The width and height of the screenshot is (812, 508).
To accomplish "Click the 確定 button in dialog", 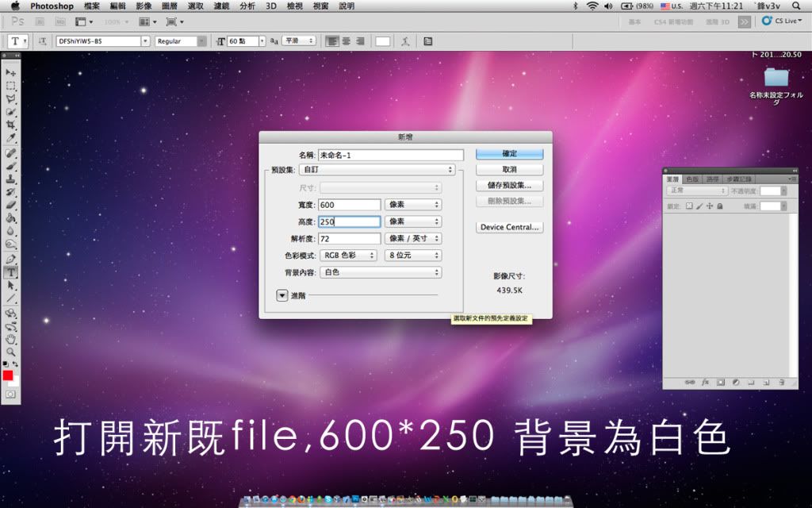I will pos(509,153).
